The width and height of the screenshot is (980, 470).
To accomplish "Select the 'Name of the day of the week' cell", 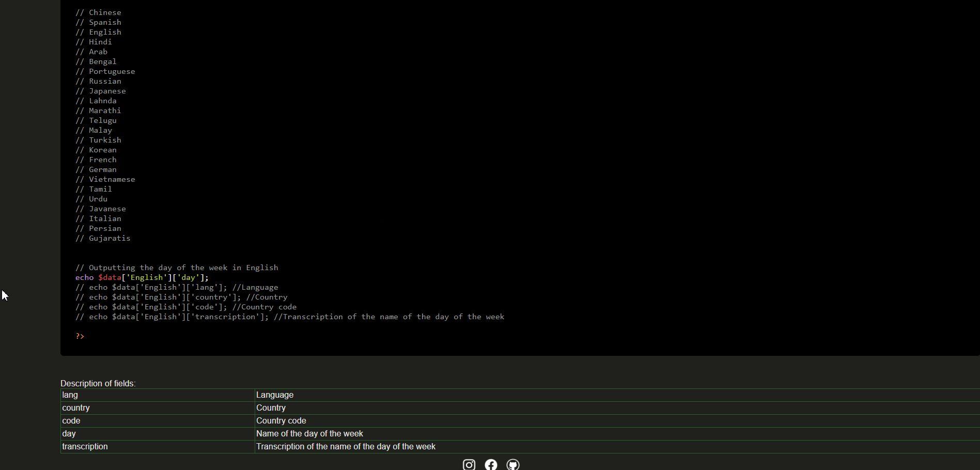I will click(x=617, y=434).
